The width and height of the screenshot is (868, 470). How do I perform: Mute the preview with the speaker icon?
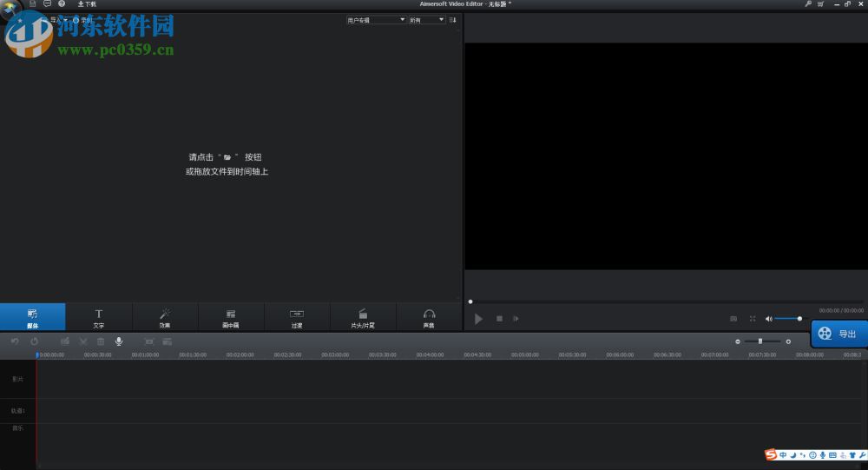768,319
